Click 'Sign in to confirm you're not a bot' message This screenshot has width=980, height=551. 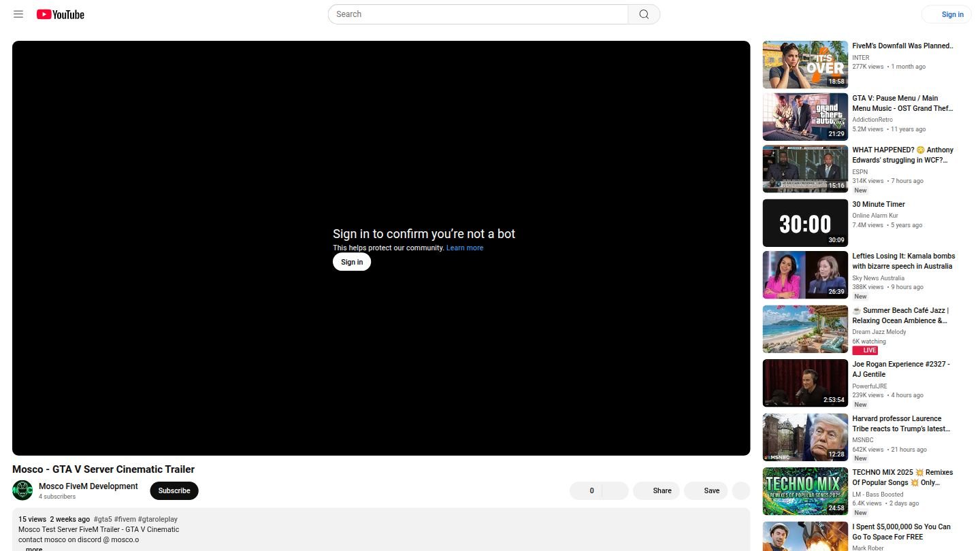(x=424, y=234)
